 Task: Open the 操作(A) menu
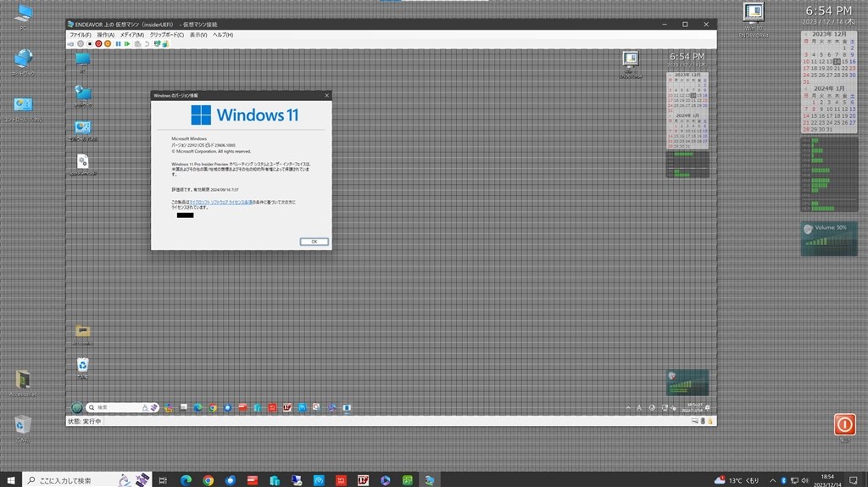click(x=106, y=35)
